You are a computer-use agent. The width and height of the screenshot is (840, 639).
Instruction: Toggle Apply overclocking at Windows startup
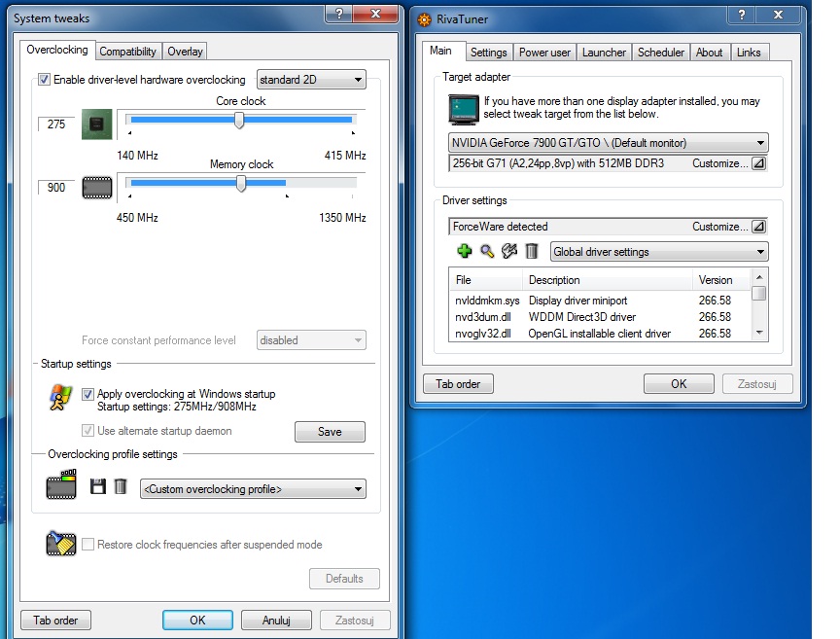pyautogui.click(x=87, y=394)
